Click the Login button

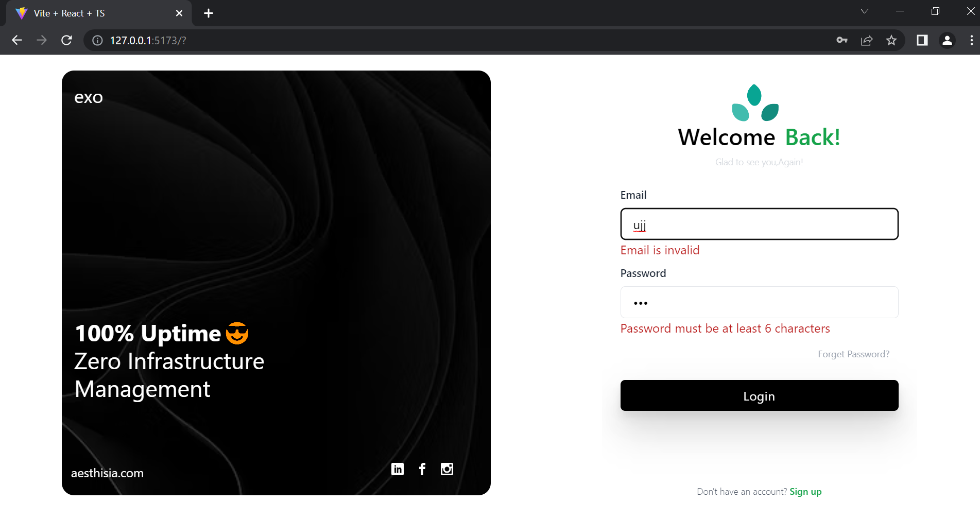[x=759, y=395]
